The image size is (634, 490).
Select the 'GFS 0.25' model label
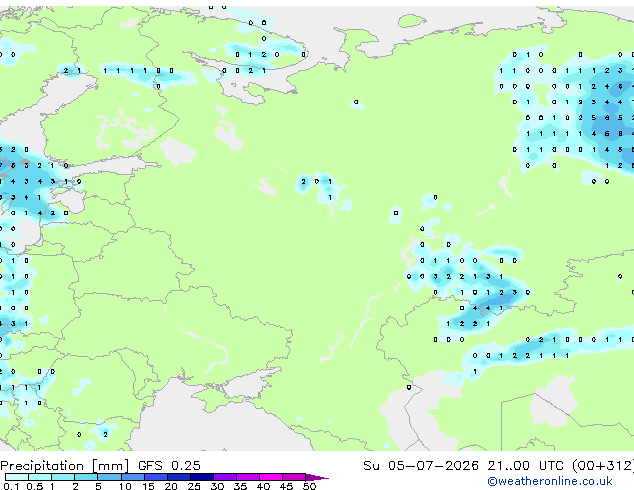(x=169, y=466)
